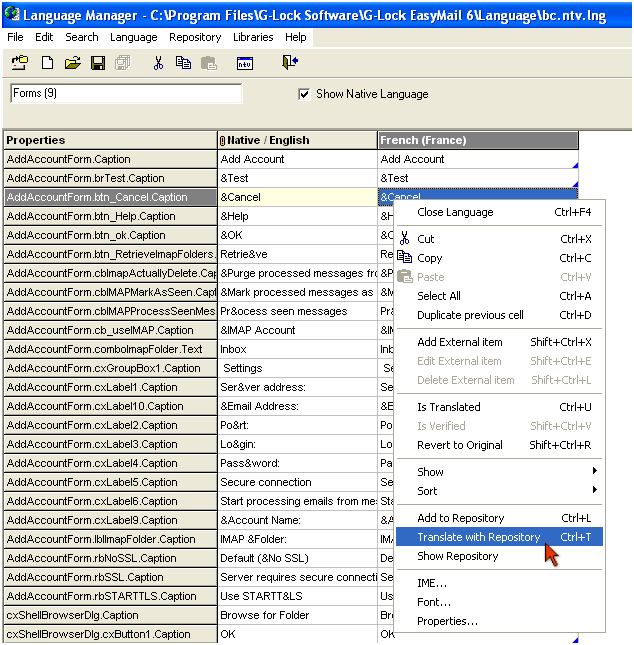Viewport: 634px width, 645px height.
Task: Select the native 'Ser&ver address:' cell
Action: point(297,387)
